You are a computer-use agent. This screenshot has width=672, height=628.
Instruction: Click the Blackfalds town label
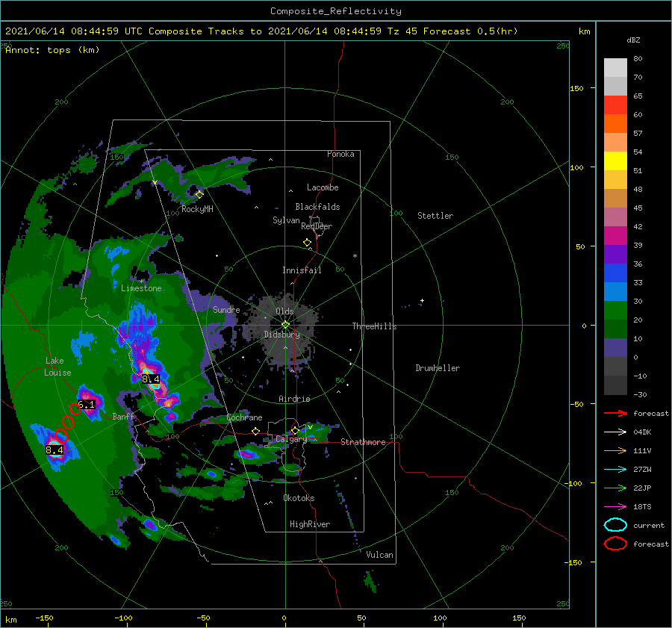[317, 207]
